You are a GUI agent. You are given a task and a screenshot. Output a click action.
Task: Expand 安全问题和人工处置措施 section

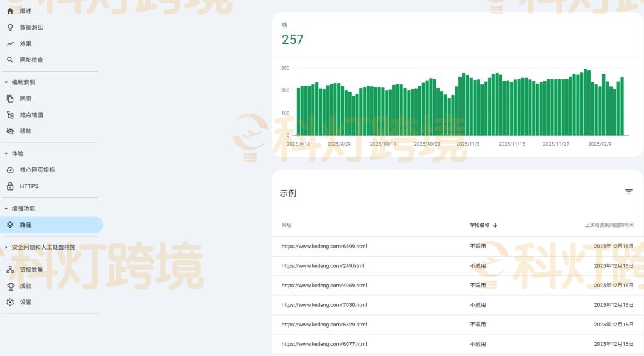6,247
